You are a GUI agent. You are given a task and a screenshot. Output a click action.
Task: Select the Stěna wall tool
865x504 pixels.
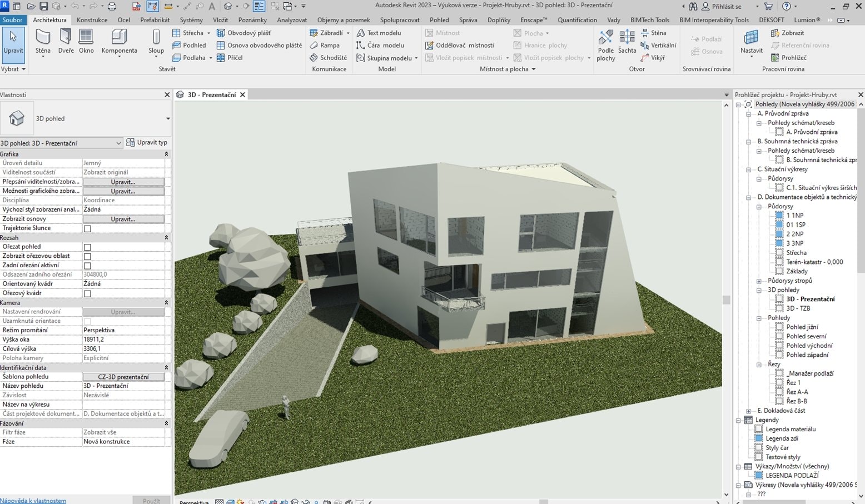(x=43, y=42)
